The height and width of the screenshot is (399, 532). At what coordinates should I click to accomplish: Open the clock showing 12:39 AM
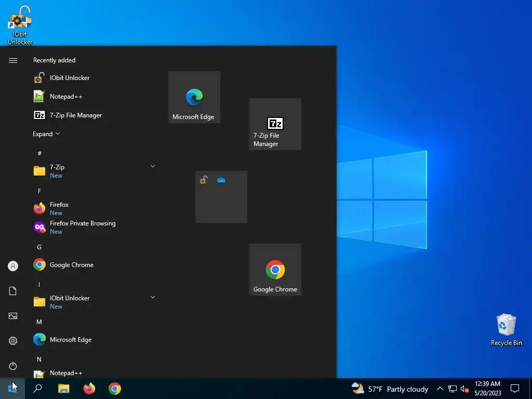coord(487,389)
